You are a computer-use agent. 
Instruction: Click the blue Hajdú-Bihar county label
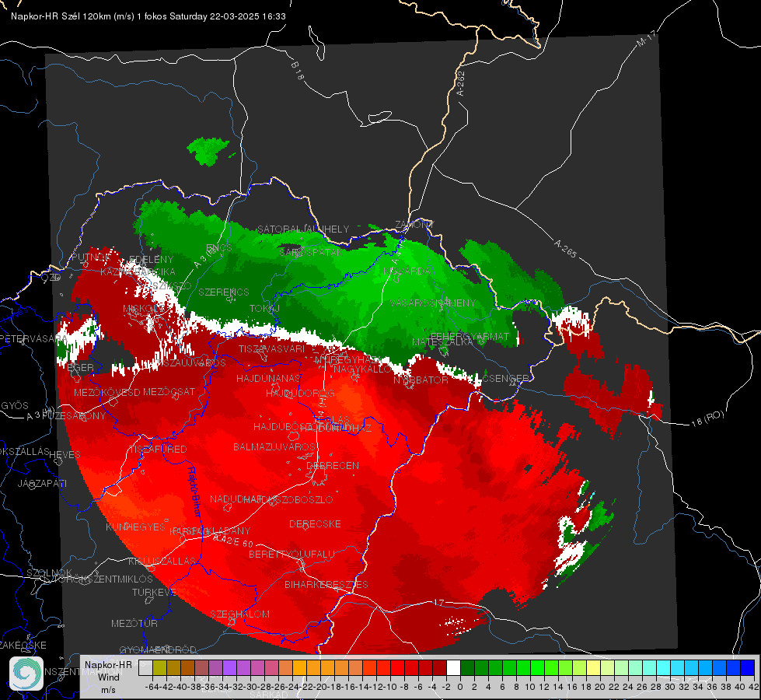pos(194,491)
